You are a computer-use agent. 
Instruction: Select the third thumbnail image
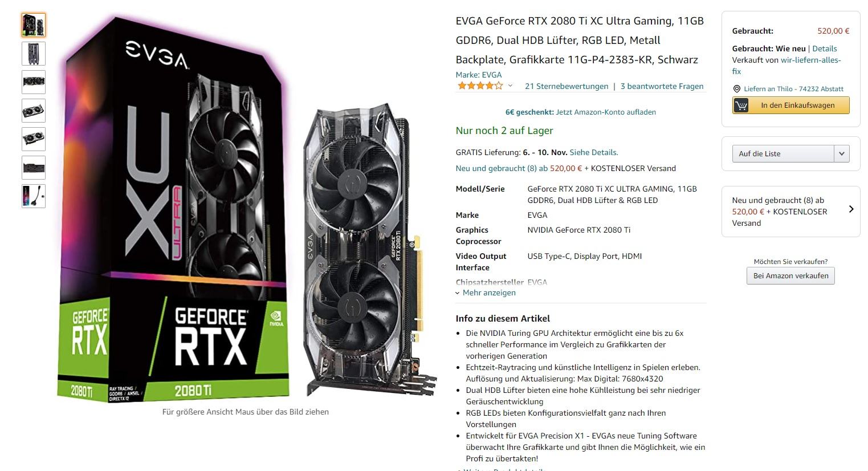point(34,82)
